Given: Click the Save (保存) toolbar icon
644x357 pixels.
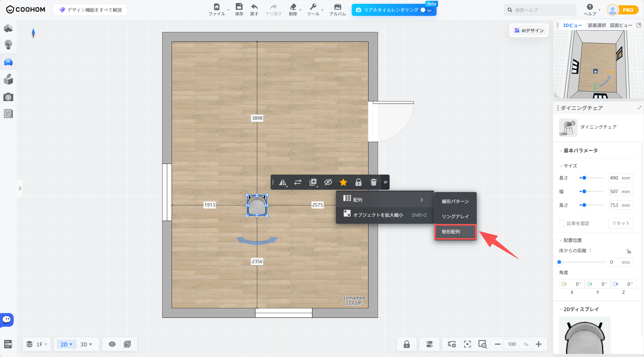Looking at the screenshot, I should coord(239,10).
